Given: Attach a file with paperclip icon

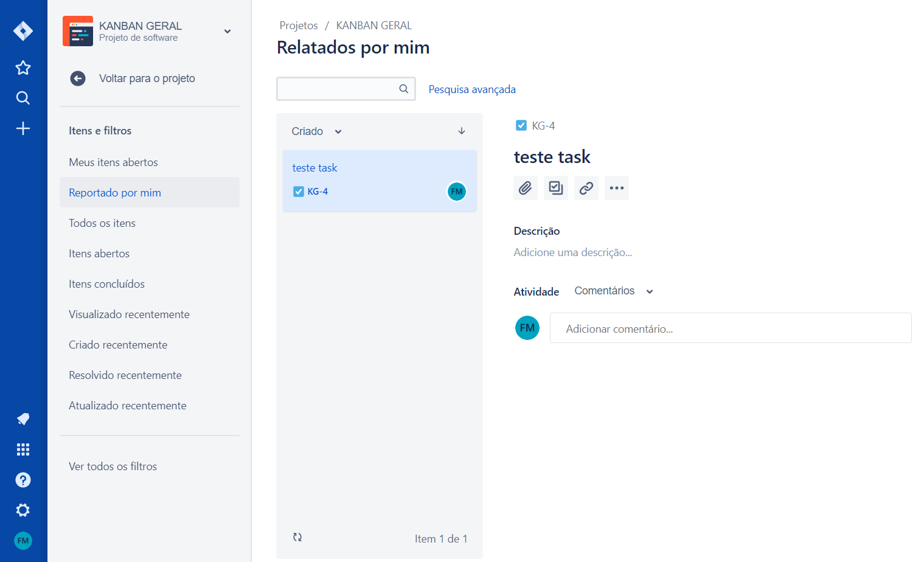Looking at the screenshot, I should pos(526,188).
